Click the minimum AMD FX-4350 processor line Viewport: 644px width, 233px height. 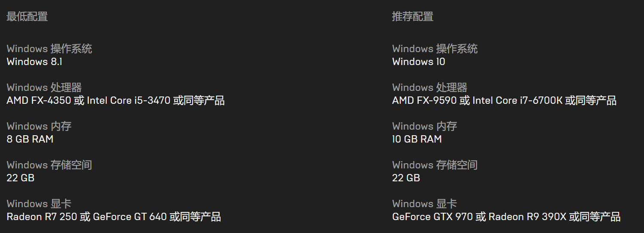(x=116, y=100)
